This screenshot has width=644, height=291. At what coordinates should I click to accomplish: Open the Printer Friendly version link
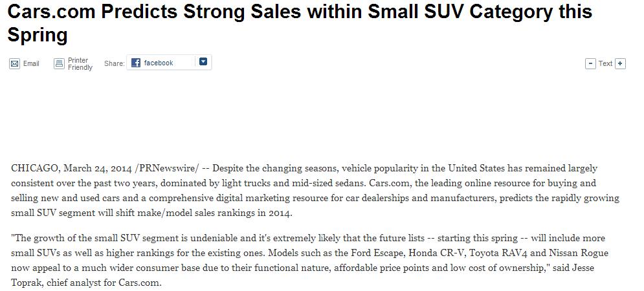coord(80,63)
